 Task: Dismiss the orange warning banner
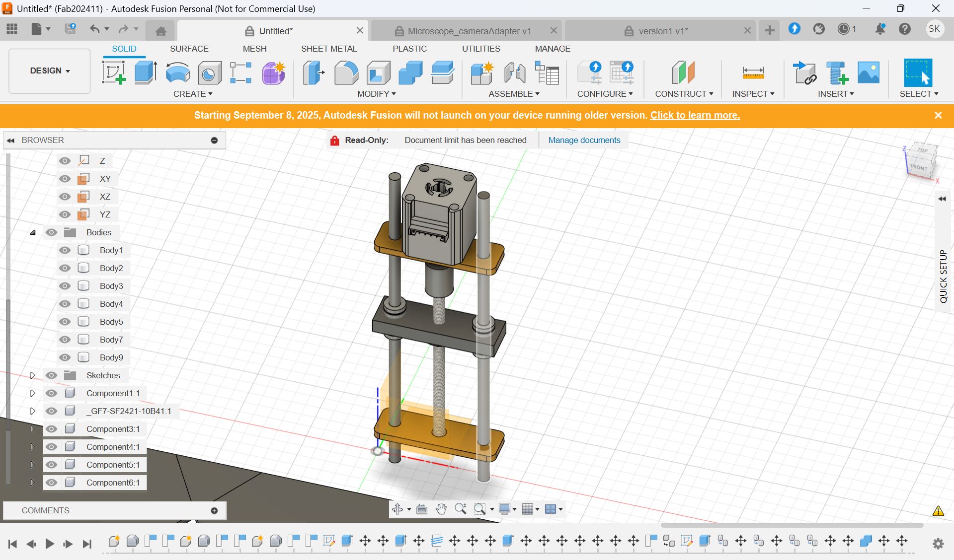point(938,115)
